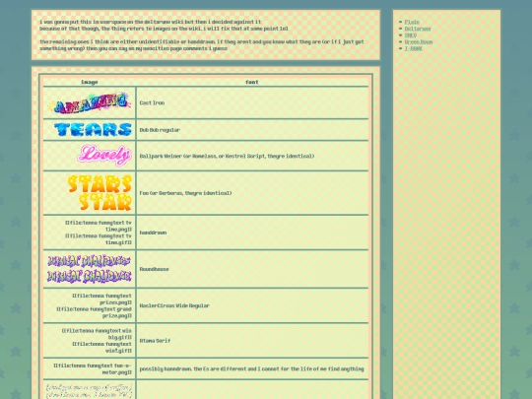Click the paragraph about remaining unidentifiable ones
The image size is (532, 399).
(202, 45)
